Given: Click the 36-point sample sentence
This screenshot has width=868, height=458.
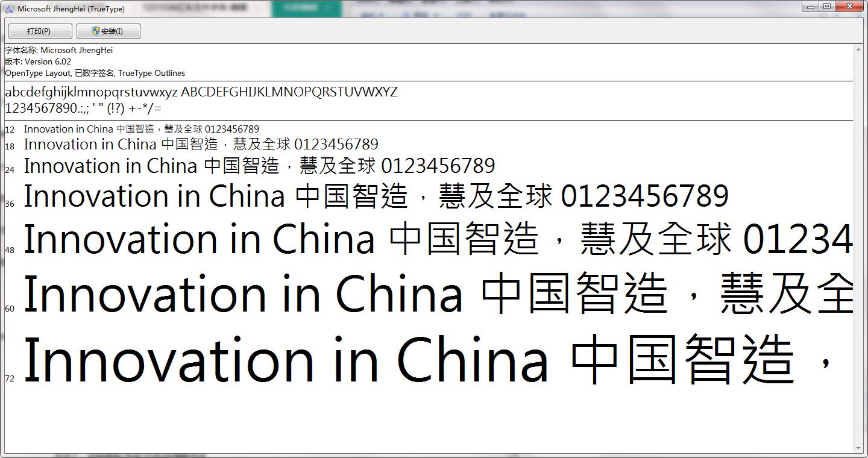Looking at the screenshot, I should point(362,195).
